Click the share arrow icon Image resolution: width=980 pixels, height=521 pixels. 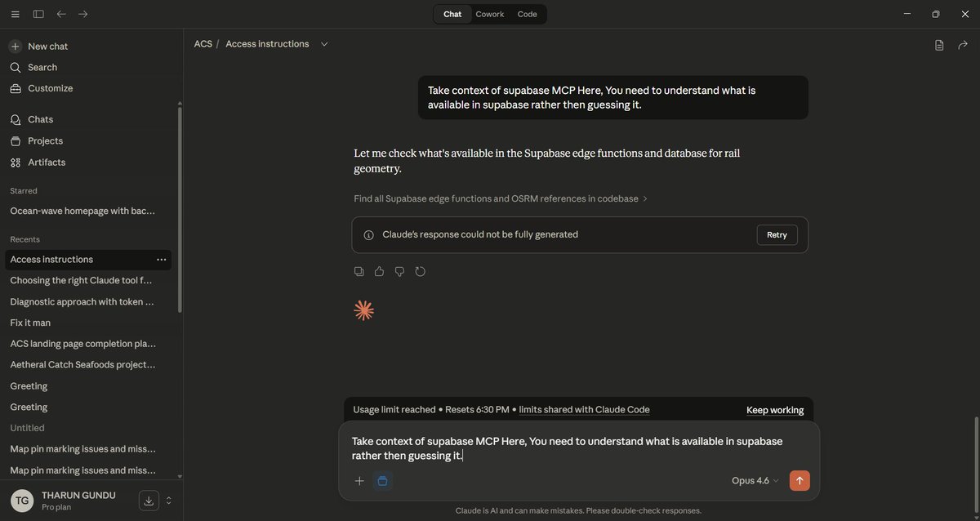coord(963,45)
